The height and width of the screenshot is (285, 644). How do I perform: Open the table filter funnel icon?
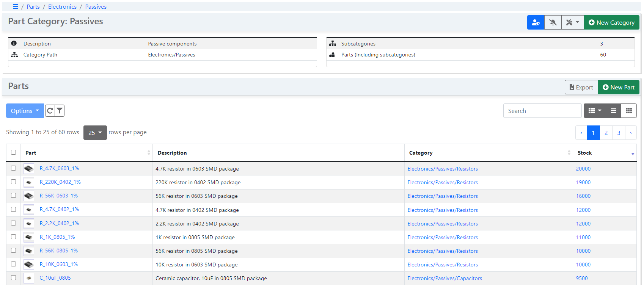click(60, 111)
